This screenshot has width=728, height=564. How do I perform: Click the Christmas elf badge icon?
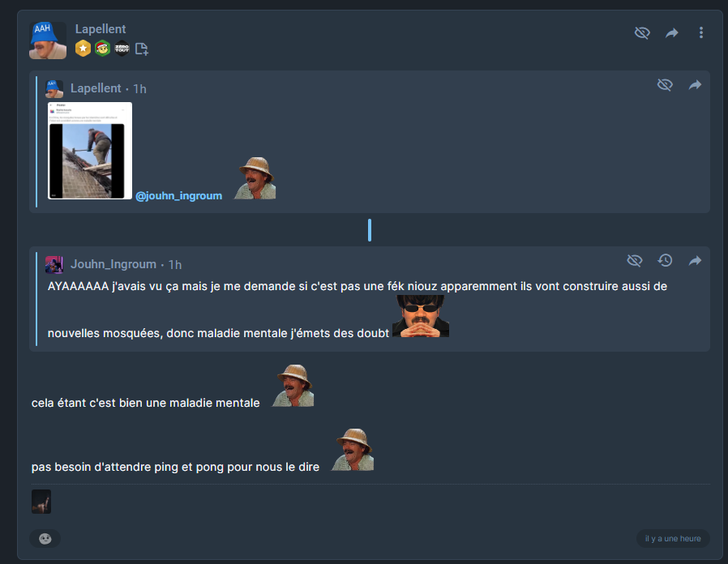click(103, 49)
